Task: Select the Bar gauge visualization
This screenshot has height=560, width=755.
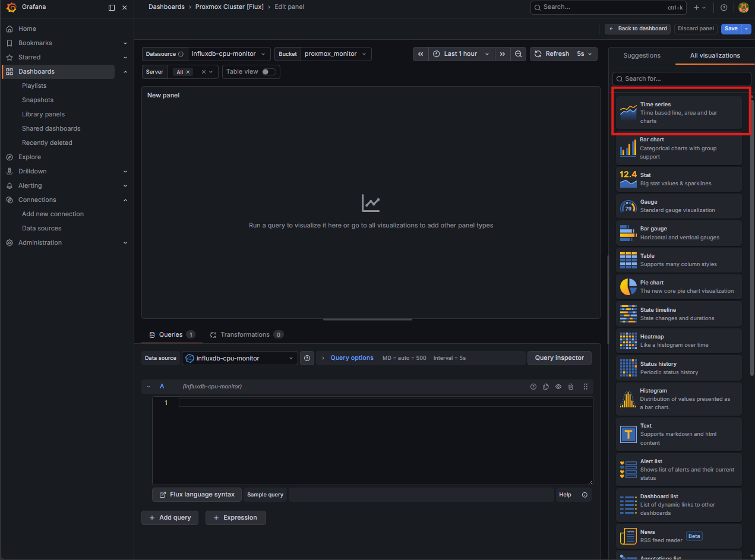Action: (x=679, y=233)
